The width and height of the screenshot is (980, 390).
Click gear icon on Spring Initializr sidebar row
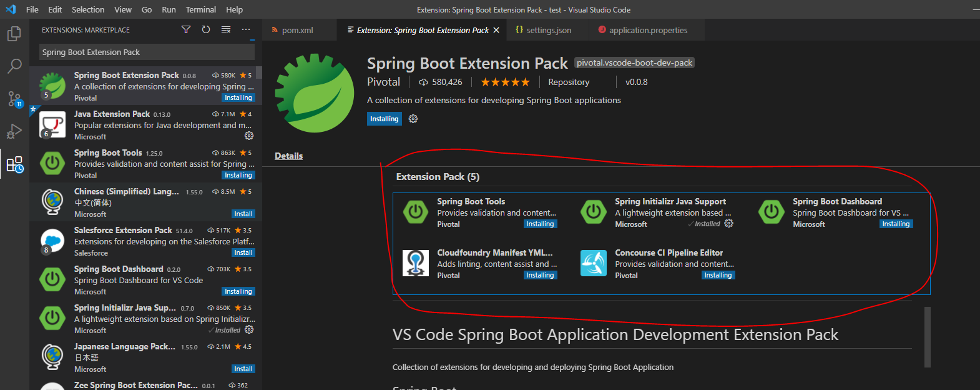tap(249, 329)
